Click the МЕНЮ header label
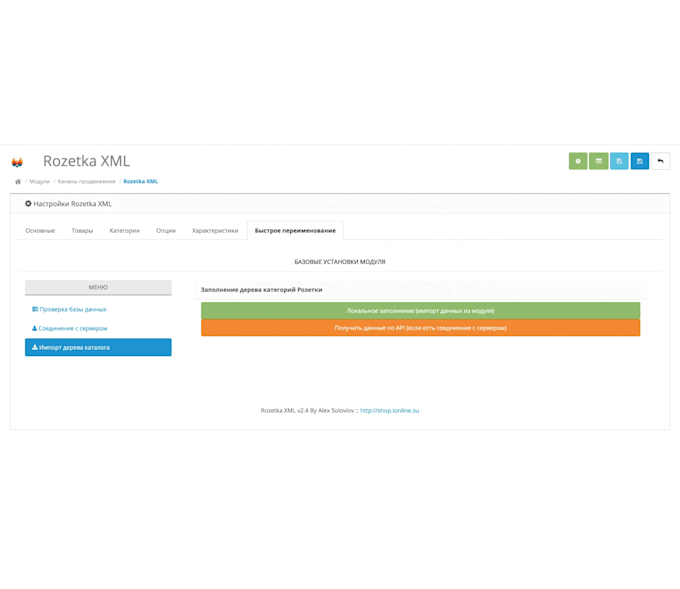 [x=98, y=287]
